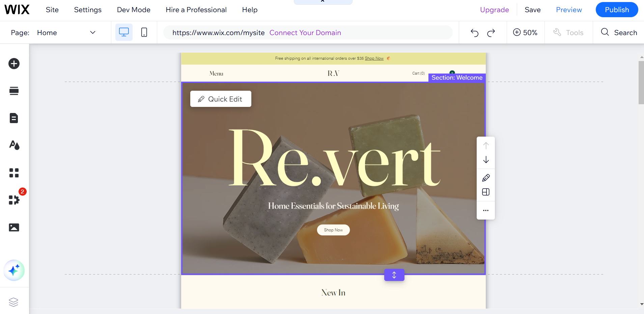Viewport: 644px width, 314px height.
Task: Select the Shop Now button on canvas
Action: pyautogui.click(x=333, y=230)
